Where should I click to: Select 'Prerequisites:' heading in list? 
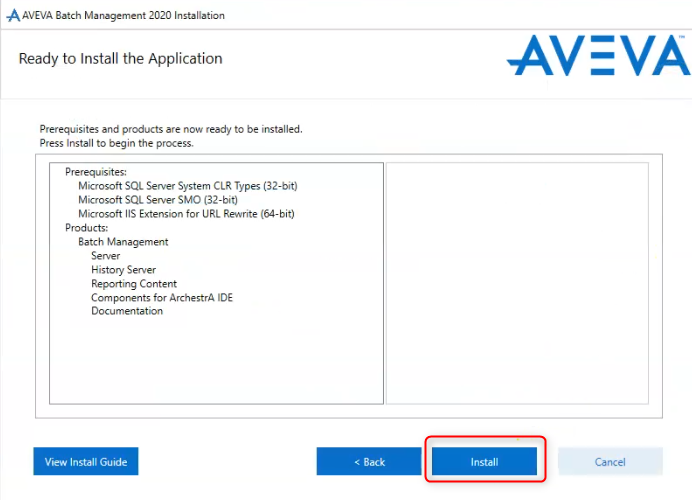pyautogui.click(x=96, y=172)
